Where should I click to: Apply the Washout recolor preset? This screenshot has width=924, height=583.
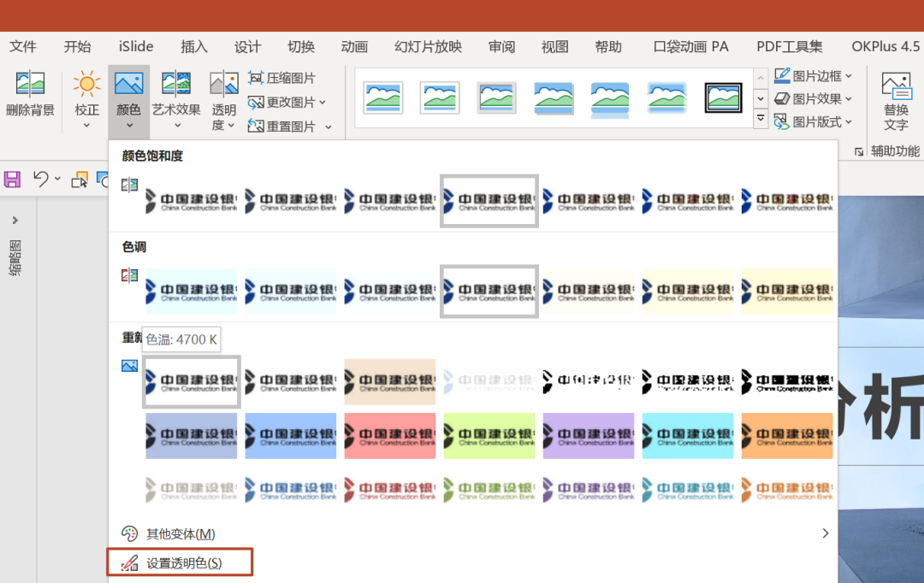coord(489,381)
